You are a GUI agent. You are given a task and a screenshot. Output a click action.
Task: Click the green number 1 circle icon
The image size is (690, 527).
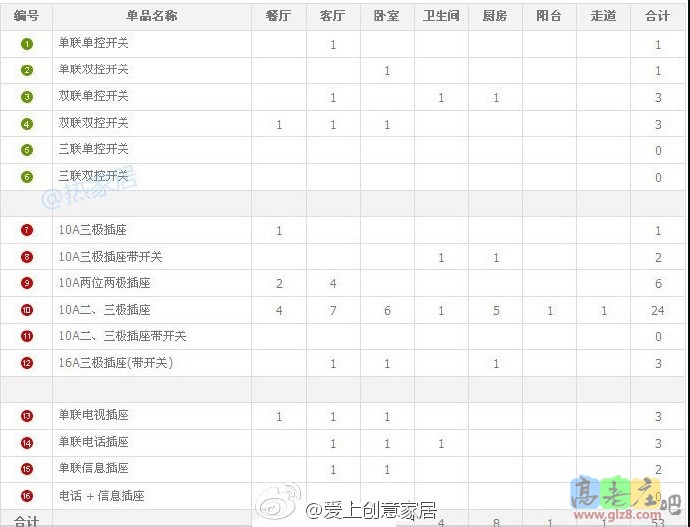coord(27,44)
